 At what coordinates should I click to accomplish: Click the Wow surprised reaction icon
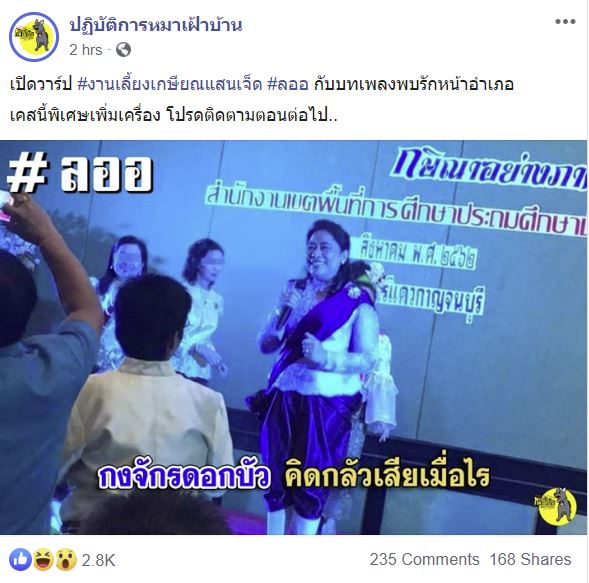(x=66, y=559)
